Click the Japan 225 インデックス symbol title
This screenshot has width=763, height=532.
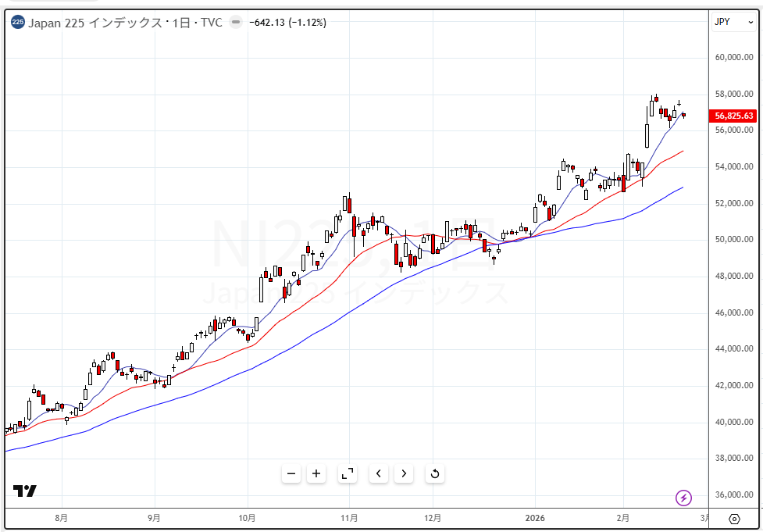point(125,23)
